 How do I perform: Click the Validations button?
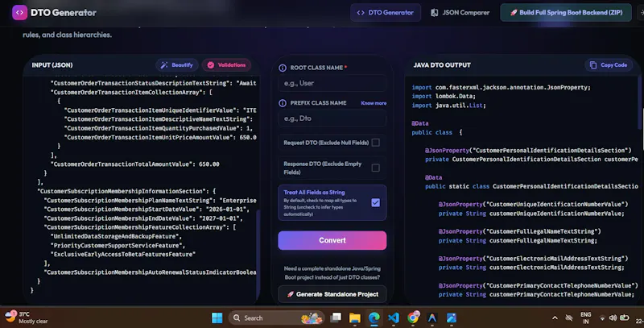coord(226,65)
